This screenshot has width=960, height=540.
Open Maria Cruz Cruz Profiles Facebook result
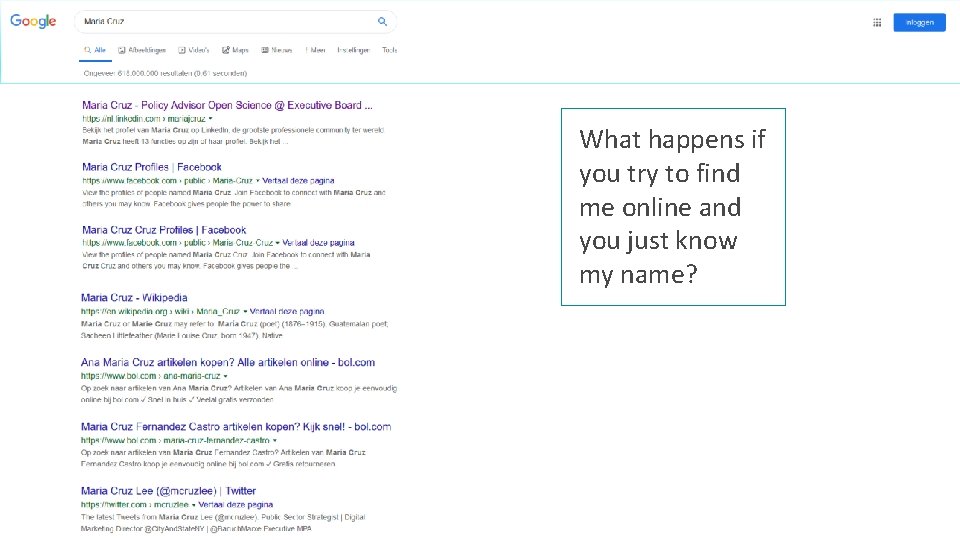(x=164, y=230)
